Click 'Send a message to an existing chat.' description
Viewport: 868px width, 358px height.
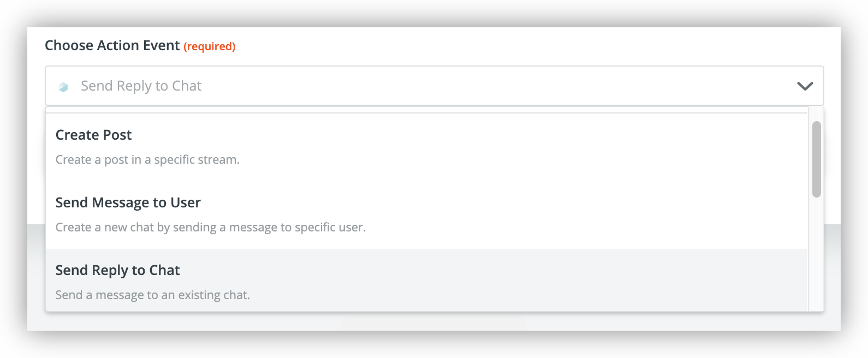153,295
